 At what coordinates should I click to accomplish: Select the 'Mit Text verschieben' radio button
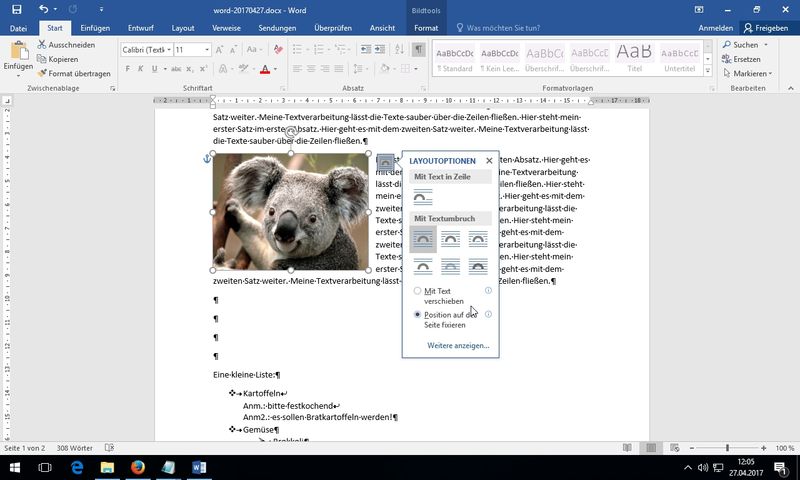418,291
